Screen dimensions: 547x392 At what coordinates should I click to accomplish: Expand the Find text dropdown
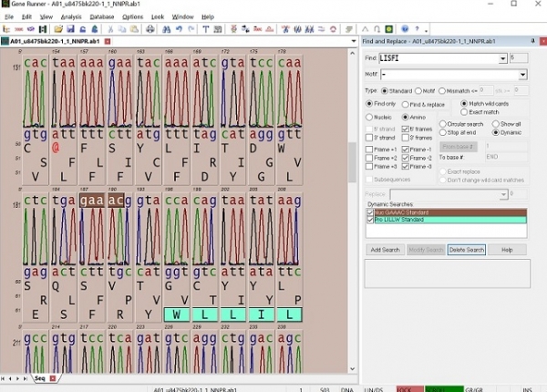tap(502, 58)
